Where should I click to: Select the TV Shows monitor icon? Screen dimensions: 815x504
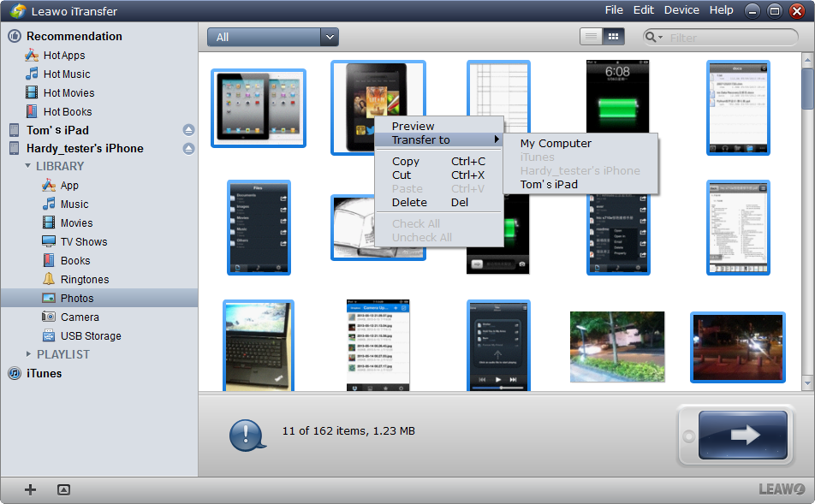click(49, 241)
